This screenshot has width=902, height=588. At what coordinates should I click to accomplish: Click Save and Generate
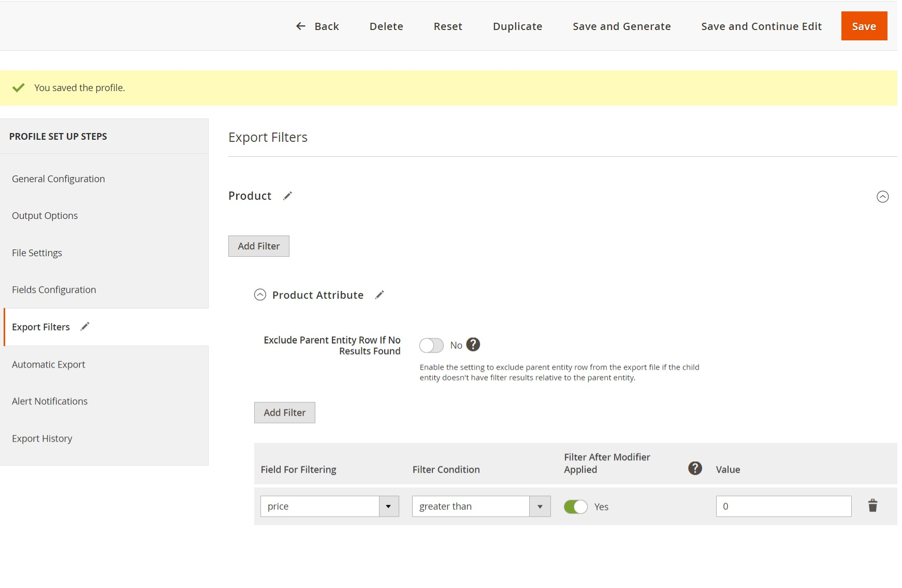(x=621, y=26)
